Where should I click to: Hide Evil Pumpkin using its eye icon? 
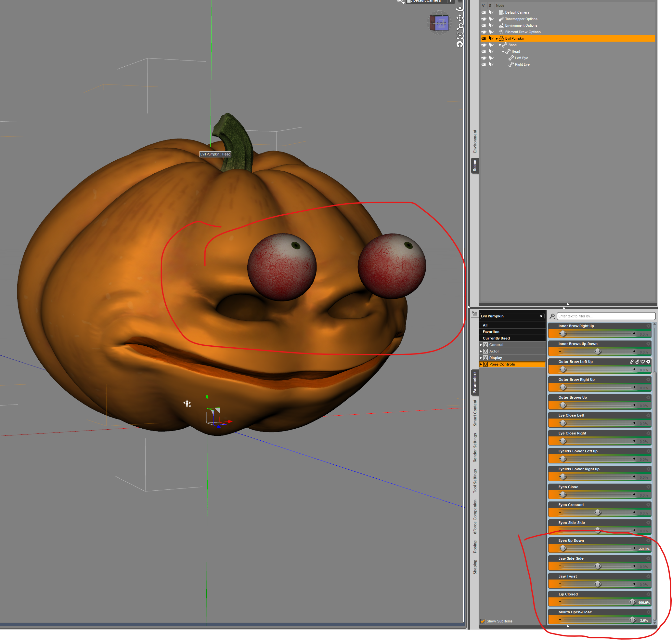coord(484,39)
